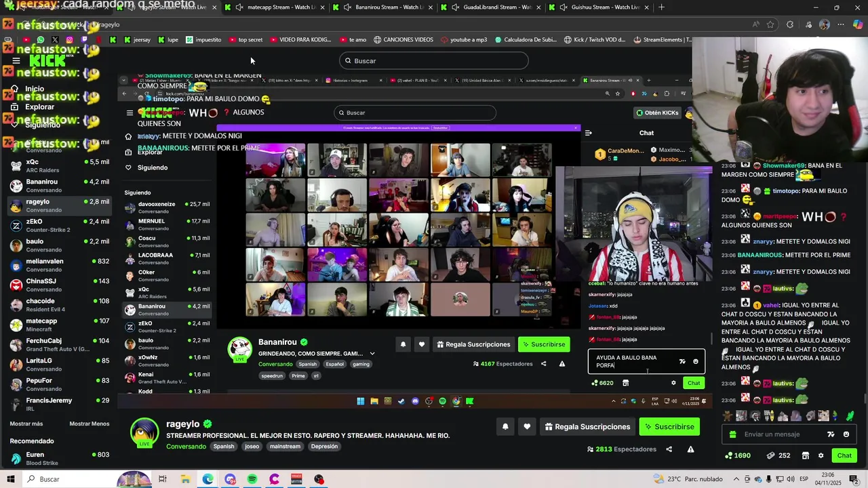Switch to the matecapp Stream tab
The image size is (868, 488).
pos(276,7)
